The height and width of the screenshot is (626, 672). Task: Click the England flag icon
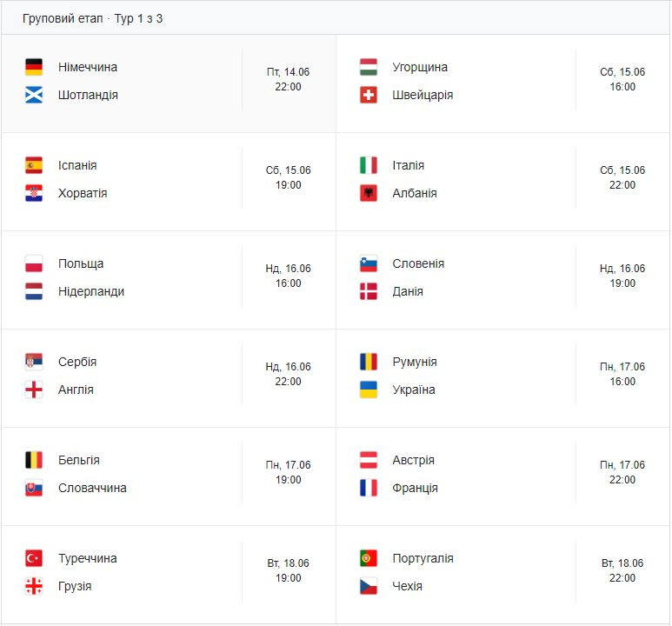34,390
